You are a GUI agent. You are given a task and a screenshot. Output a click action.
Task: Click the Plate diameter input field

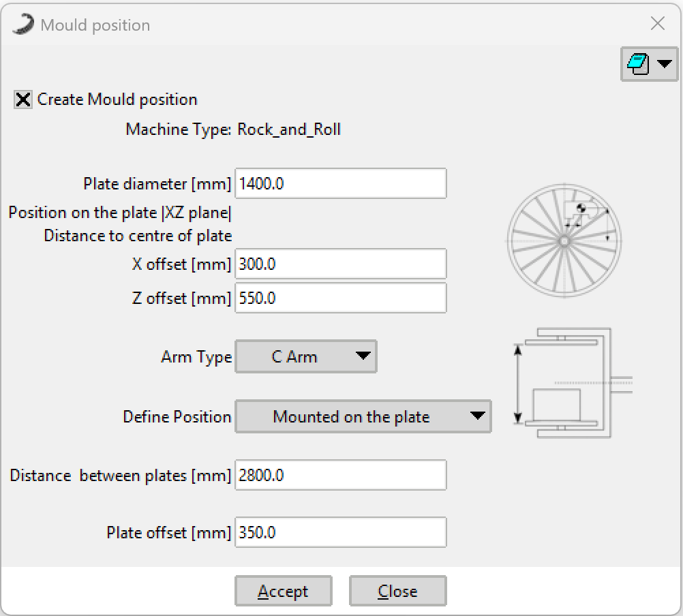coord(341,183)
